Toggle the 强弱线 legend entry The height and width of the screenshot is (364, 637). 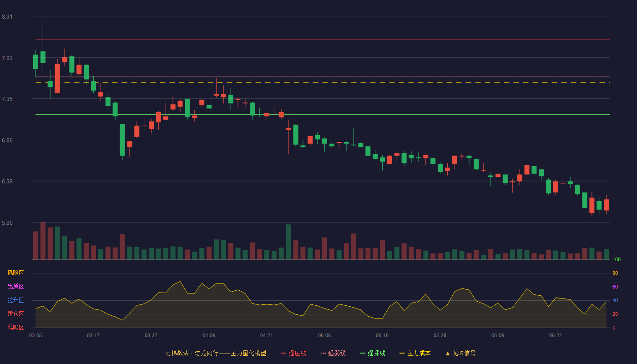(x=333, y=353)
